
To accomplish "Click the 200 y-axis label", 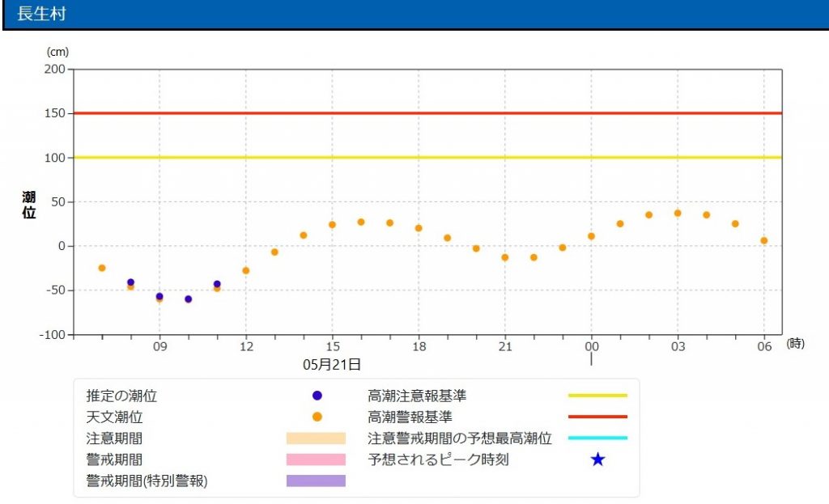I will [54, 70].
